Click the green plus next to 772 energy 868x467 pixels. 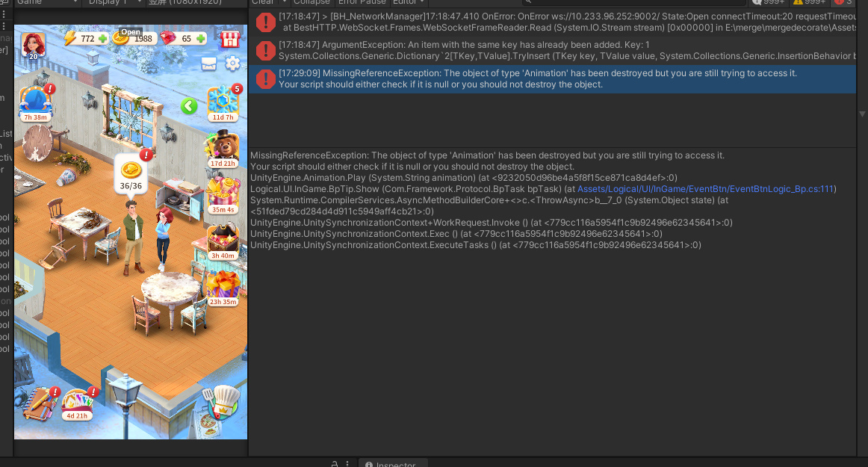pos(102,39)
